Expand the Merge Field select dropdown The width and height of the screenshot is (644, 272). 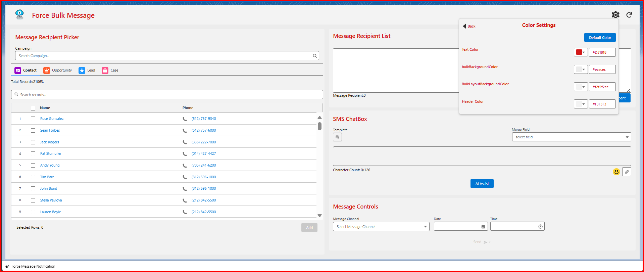click(x=571, y=137)
